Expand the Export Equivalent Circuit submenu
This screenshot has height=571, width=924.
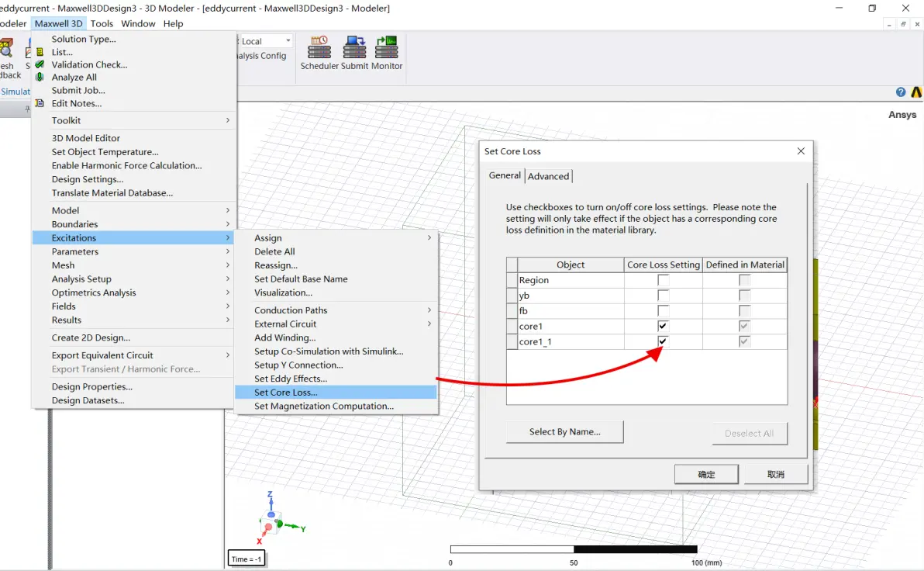pos(134,355)
